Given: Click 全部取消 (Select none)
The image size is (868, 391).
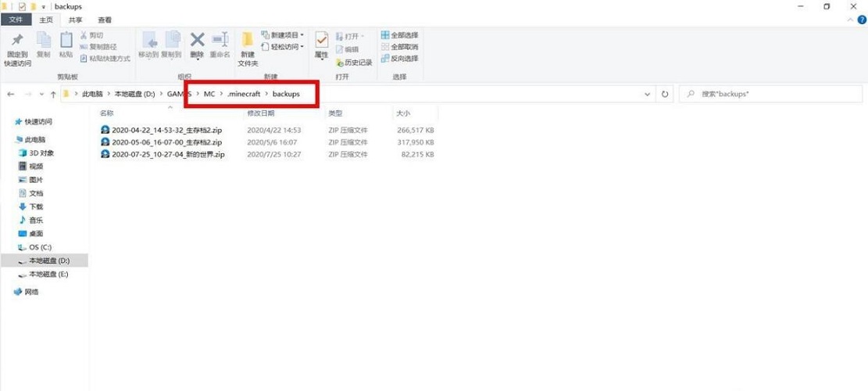Looking at the screenshot, I should [x=399, y=46].
